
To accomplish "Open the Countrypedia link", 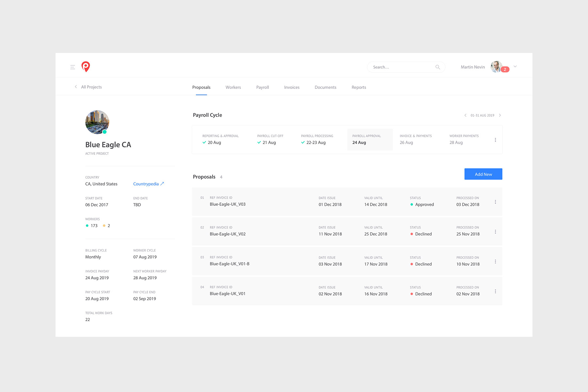I will [x=146, y=184].
